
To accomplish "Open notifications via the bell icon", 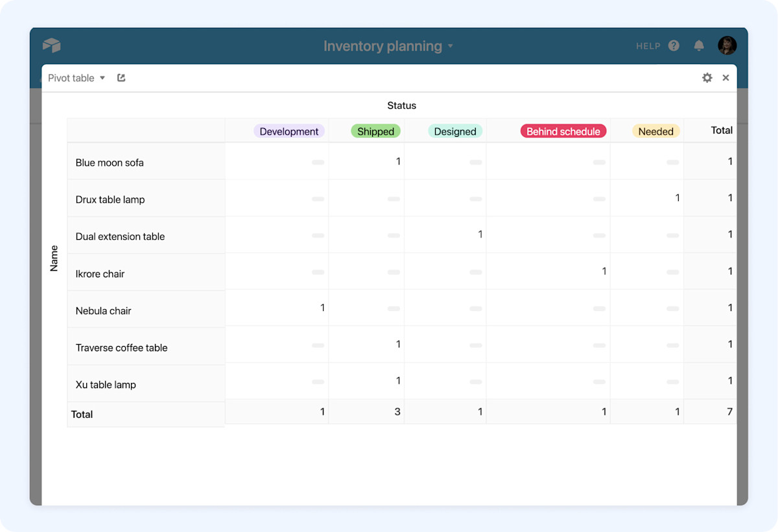I will point(699,45).
